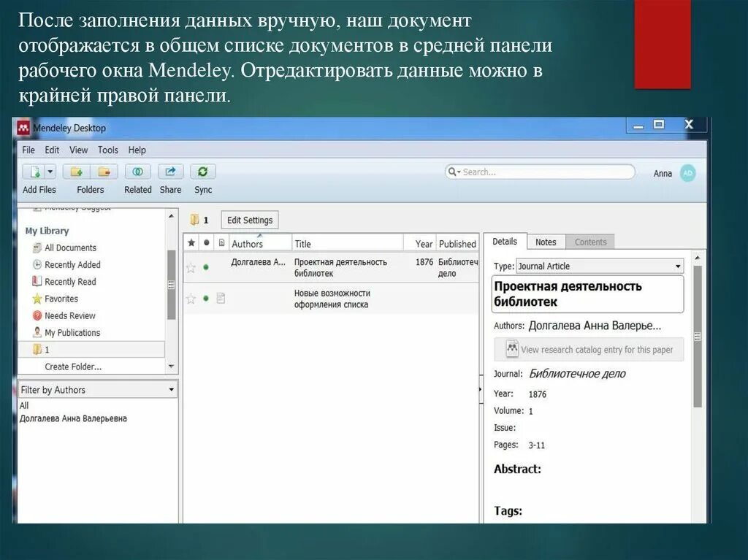The height and width of the screenshot is (560, 748).
Task: Collapse details panel via splitter arrow
Action: click(x=481, y=389)
